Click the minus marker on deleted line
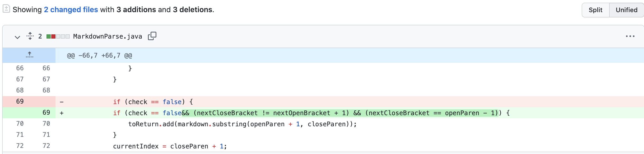 [x=62, y=102]
